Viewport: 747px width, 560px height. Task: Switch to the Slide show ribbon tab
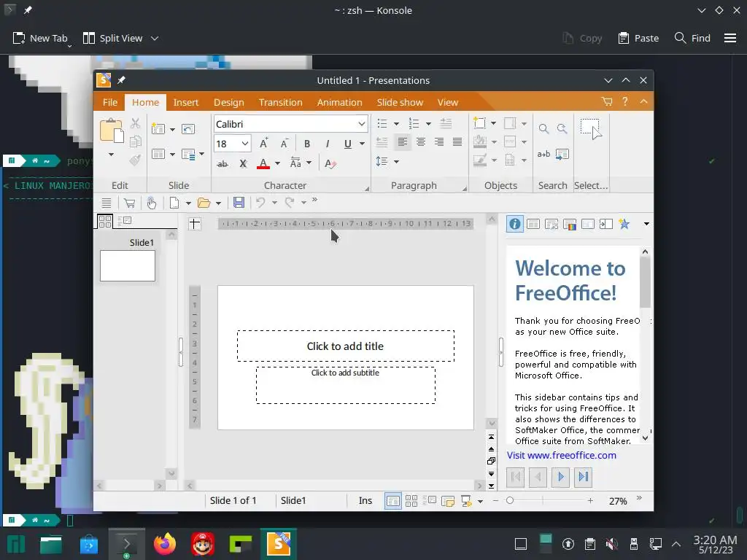pos(400,102)
